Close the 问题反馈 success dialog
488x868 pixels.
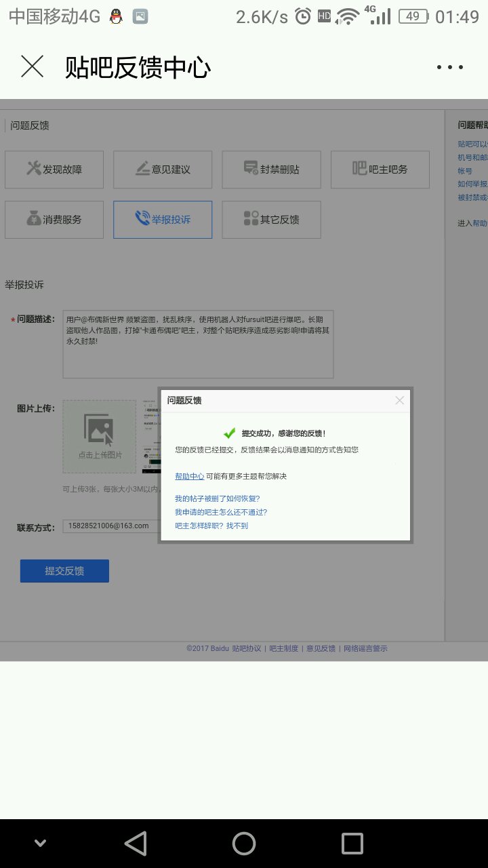pyautogui.click(x=399, y=401)
